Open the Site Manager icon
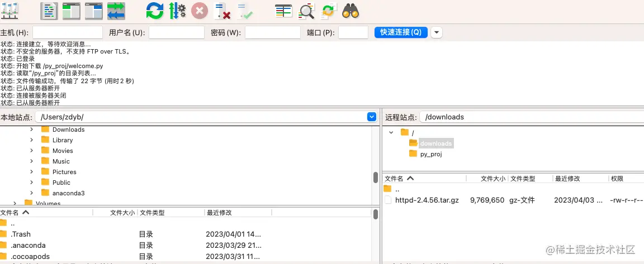Screen dimensions: 644x264 pyautogui.click(x=10, y=11)
